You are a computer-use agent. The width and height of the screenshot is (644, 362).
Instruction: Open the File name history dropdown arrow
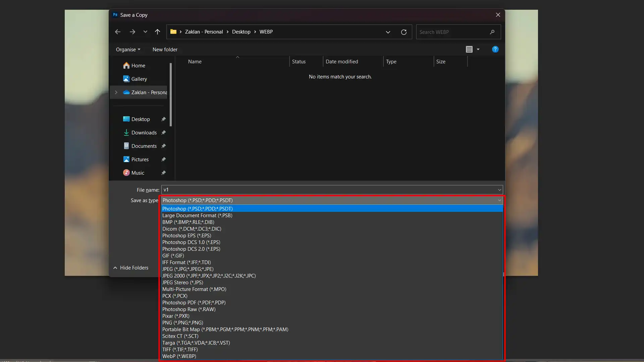499,190
